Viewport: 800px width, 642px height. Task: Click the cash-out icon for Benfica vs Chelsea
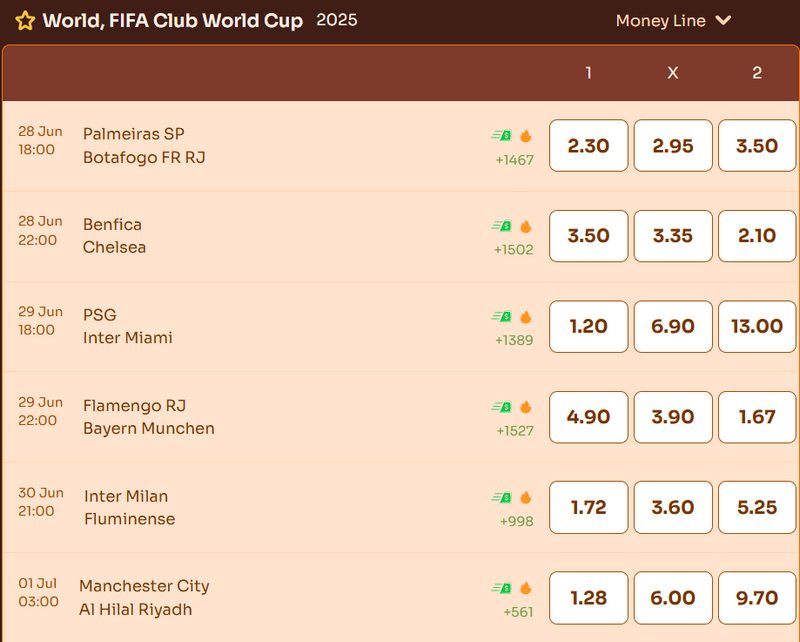(502, 226)
